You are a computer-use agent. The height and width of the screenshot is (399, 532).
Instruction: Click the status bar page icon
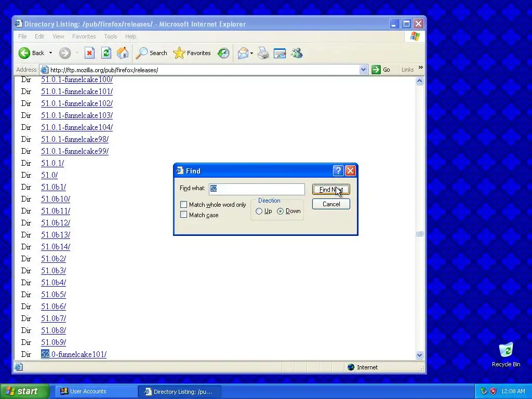19,367
